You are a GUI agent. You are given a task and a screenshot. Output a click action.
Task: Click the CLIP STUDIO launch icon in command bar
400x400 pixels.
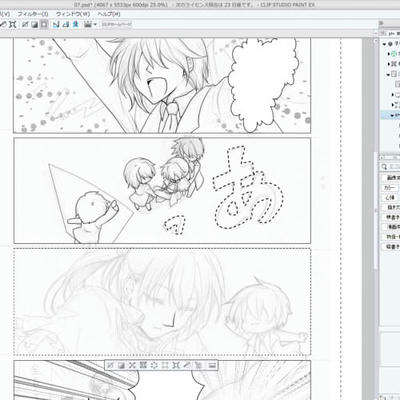click(88, 24)
